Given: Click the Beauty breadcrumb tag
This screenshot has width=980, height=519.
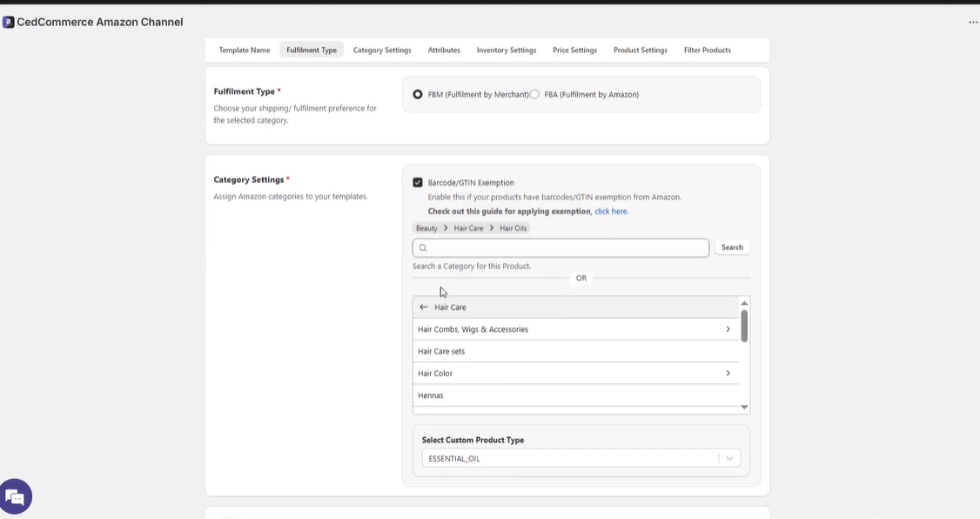Looking at the screenshot, I should tap(426, 228).
